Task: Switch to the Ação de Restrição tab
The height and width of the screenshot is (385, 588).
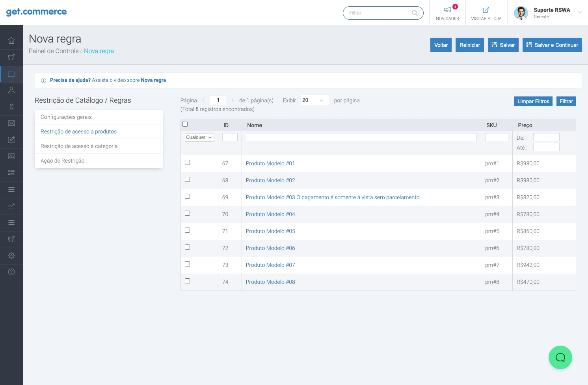Action: 63,161
